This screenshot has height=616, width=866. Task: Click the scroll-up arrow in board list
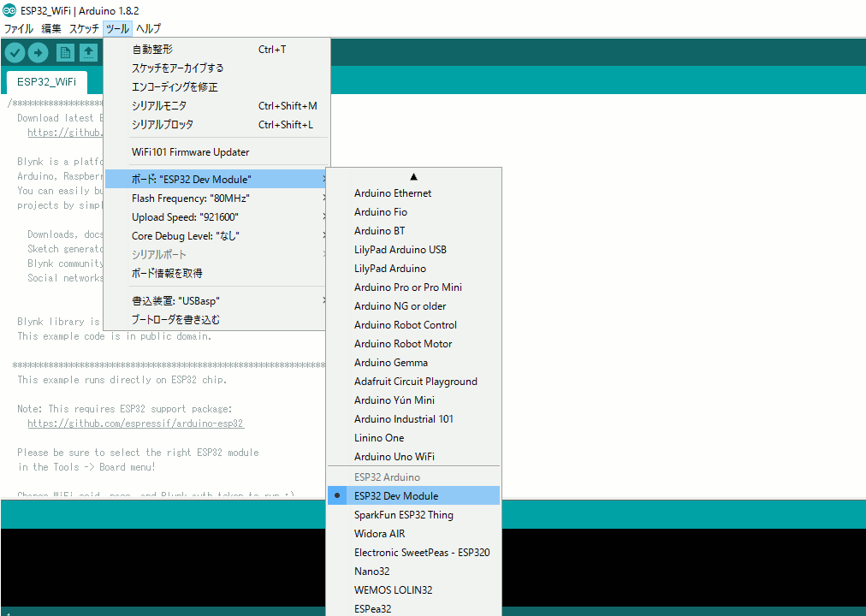pos(413,177)
